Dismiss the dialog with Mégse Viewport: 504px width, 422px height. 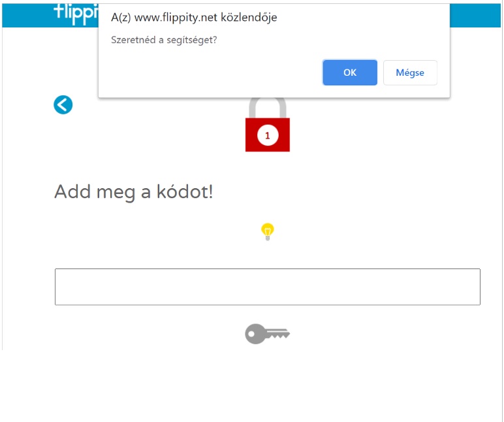point(410,73)
